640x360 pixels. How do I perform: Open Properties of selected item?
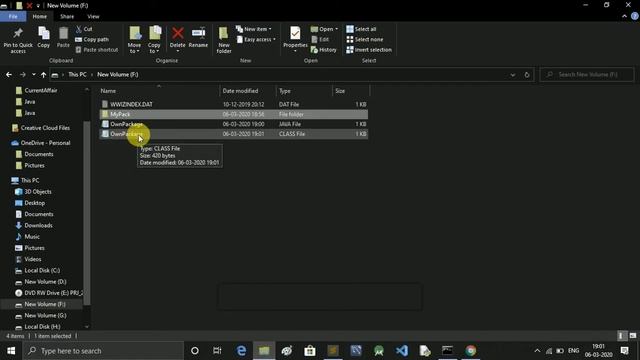(295, 39)
